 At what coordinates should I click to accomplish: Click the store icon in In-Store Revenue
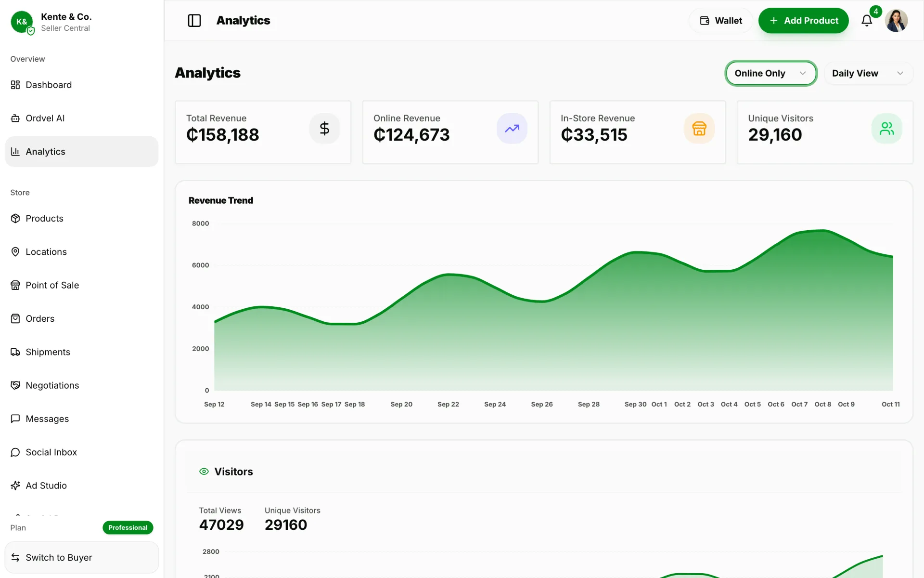click(x=699, y=129)
